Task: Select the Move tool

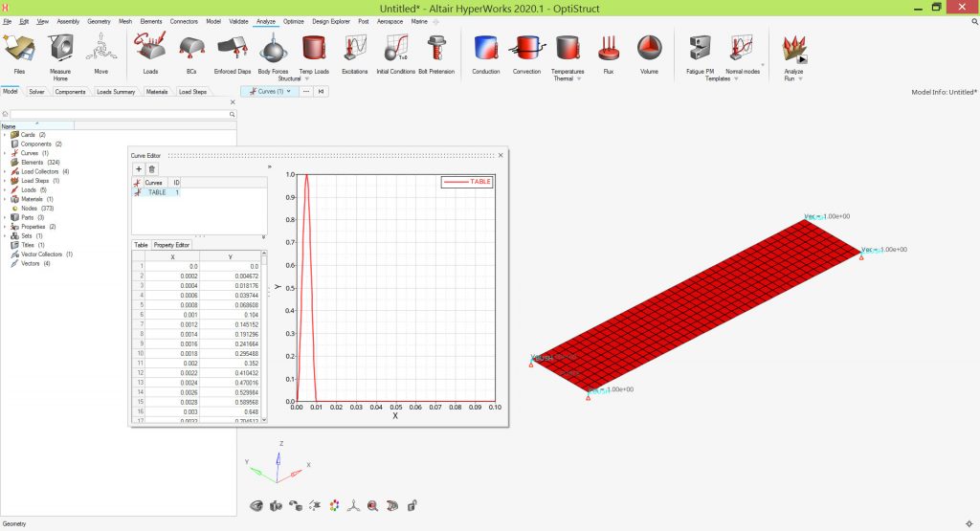Action: (x=101, y=50)
